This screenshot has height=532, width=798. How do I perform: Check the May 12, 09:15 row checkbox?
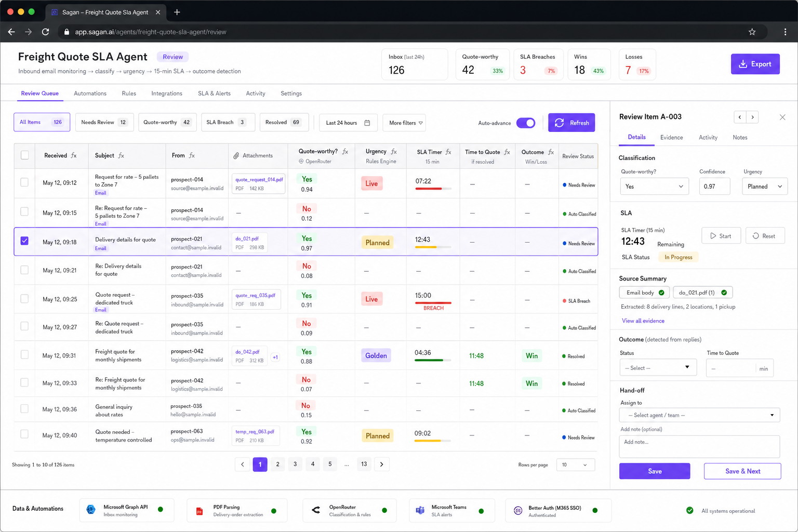click(x=24, y=211)
